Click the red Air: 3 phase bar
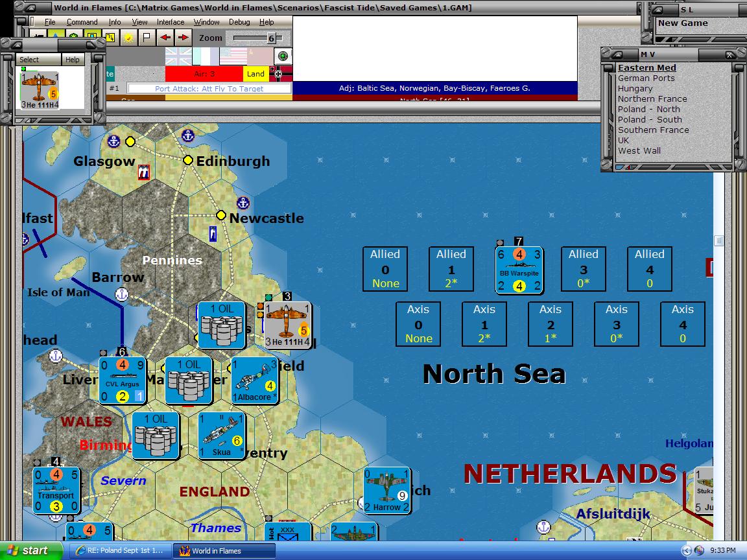Screen dimensions: 747x560 (x=204, y=74)
